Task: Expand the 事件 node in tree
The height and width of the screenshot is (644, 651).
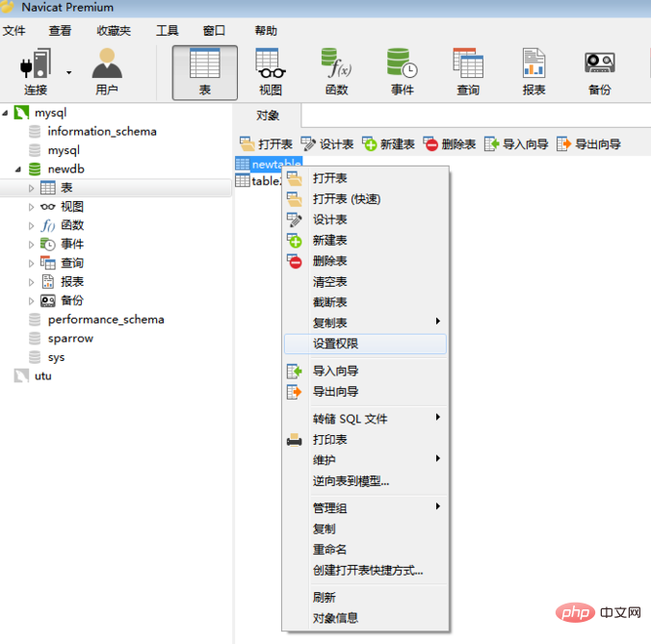Action: pyautogui.click(x=31, y=245)
